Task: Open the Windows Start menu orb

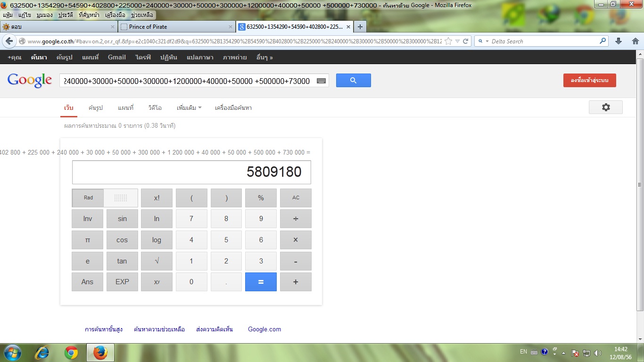Action: [x=12, y=353]
